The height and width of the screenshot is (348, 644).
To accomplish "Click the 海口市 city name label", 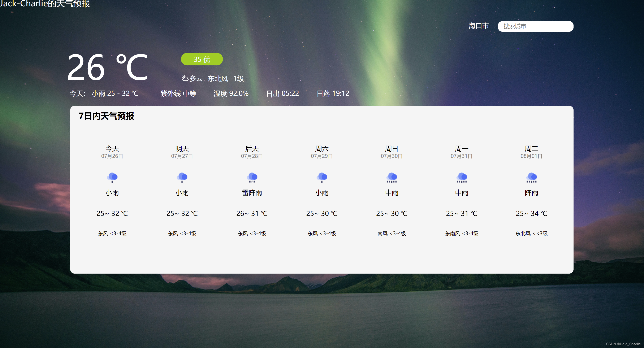I will point(479,26).
